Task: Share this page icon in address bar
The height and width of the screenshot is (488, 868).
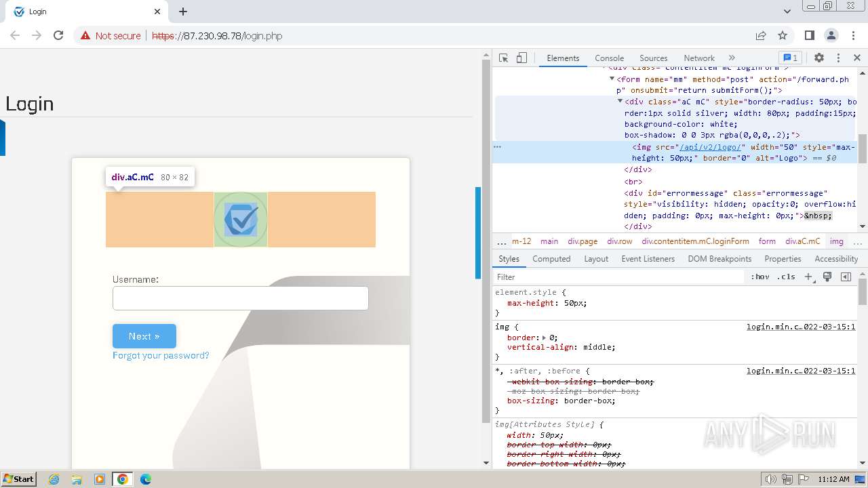Action: point(761,36)
